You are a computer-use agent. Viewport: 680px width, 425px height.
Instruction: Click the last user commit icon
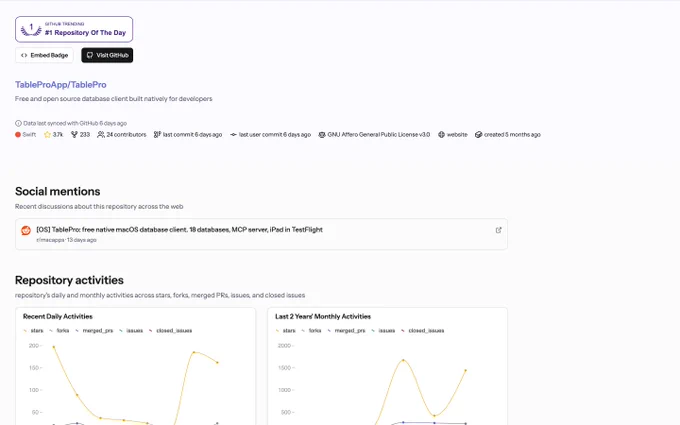click(x=233, y=134)
